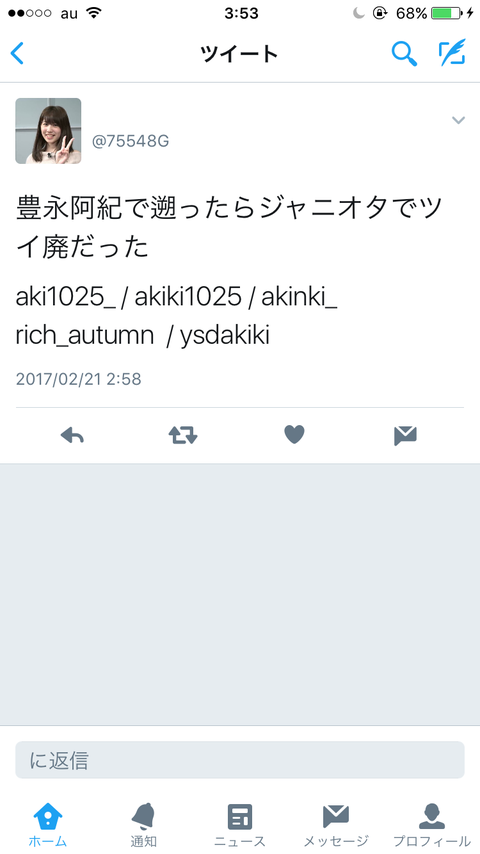
Task: Expand the tweet options chevron
Action: [x=459, y=120]
